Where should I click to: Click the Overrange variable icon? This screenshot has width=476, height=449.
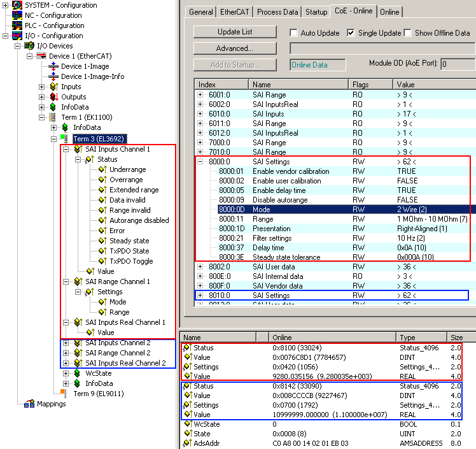(102, 180)
